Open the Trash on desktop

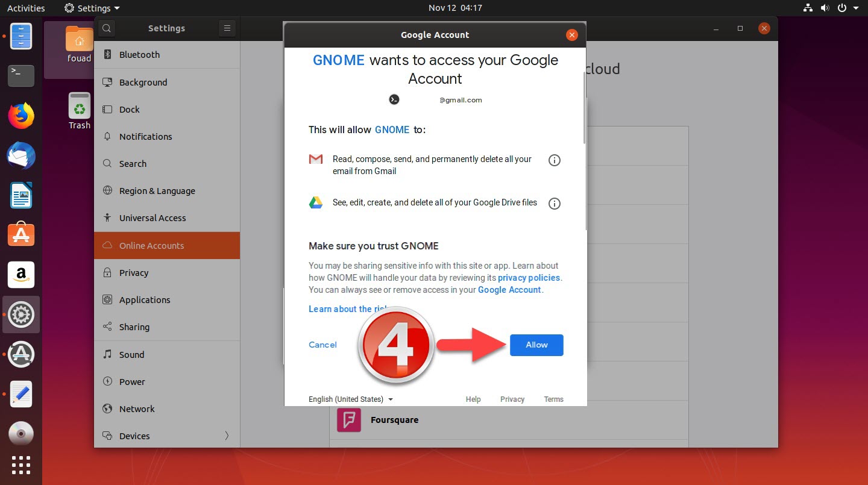(x=79, y=111)
